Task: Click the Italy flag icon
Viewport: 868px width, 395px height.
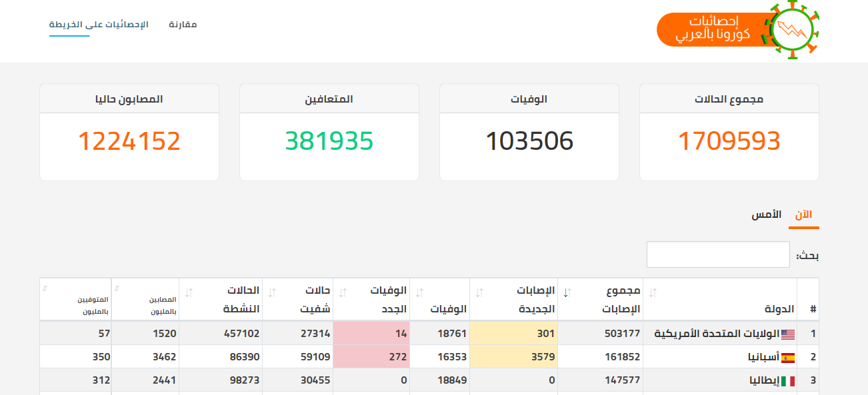Action: coord(788,381)
